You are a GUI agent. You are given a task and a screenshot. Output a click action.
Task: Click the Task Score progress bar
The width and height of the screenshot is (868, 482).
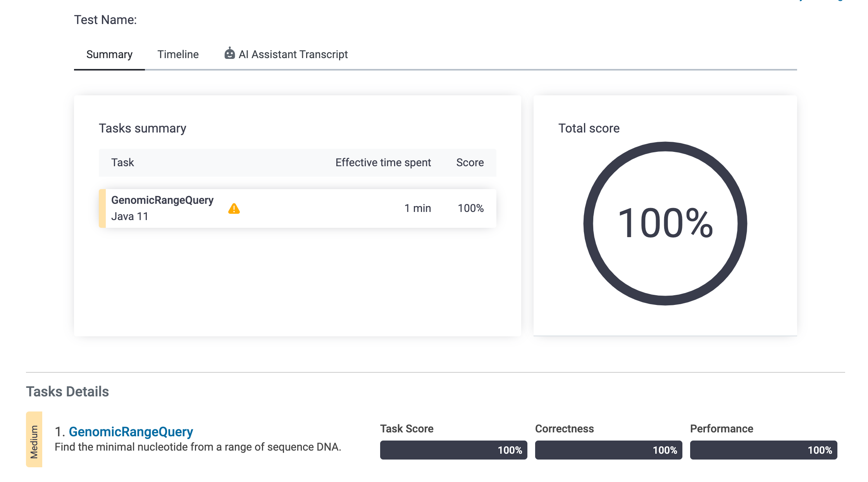tap(453, 450)
